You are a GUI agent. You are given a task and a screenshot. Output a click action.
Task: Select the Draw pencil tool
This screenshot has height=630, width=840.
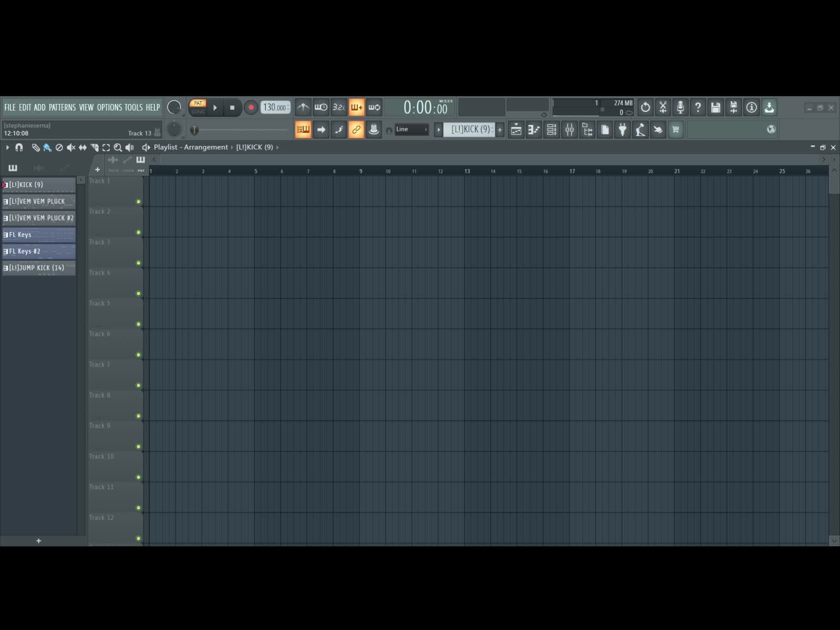coord(36,148)
